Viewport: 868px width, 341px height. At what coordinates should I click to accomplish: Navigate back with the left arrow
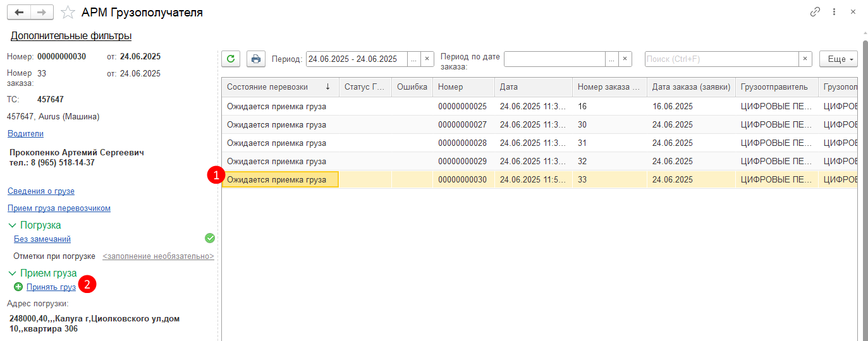(x=18, y=13)
